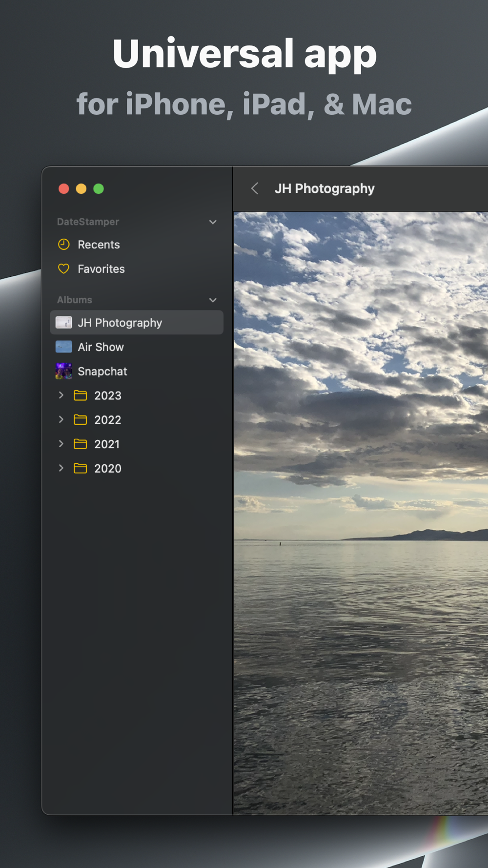Click the Snapchat album thumbnail
Image resolution: width=488 pixels, height=868 pixels.
[x=63, y=371]
